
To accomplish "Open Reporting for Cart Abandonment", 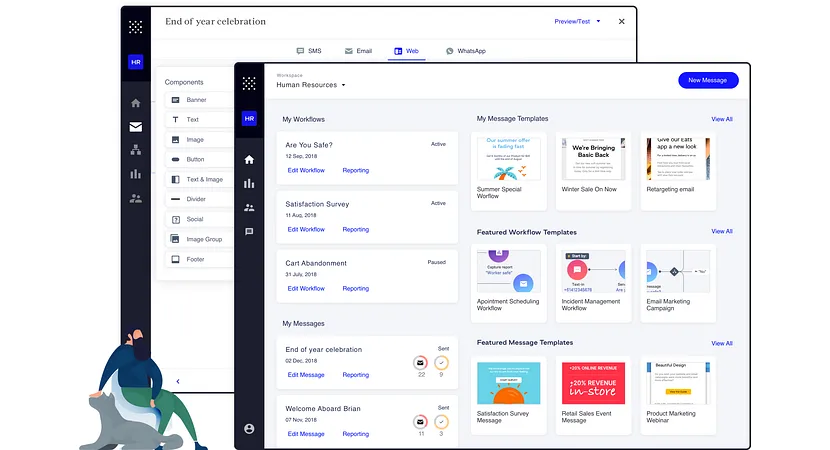I will pos(356,289).
